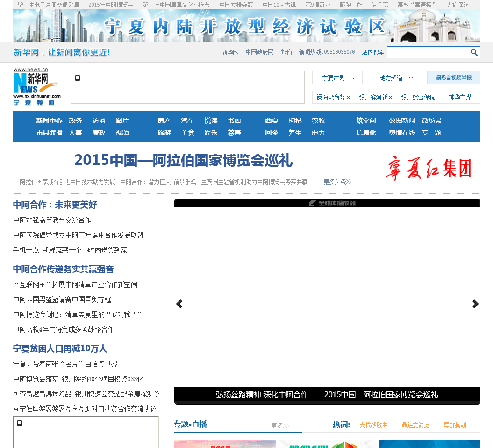Open top ticker link 大病保险

pos(457,5)
